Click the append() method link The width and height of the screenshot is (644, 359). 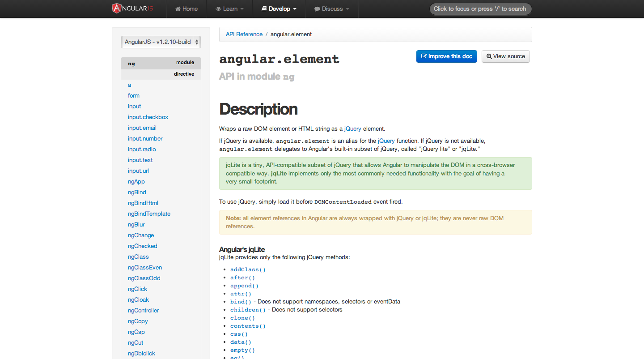pyautogui.click(x=245, y=286)
